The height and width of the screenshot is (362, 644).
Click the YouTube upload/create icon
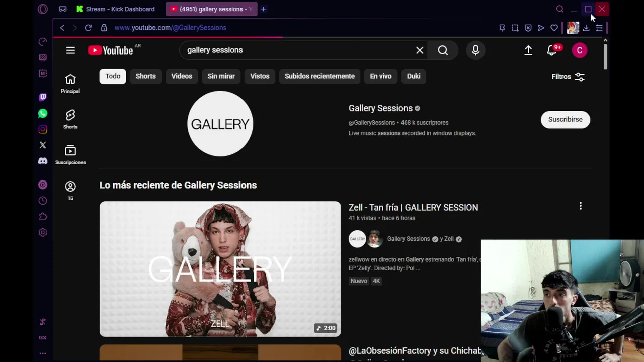[x=528, y=50]
